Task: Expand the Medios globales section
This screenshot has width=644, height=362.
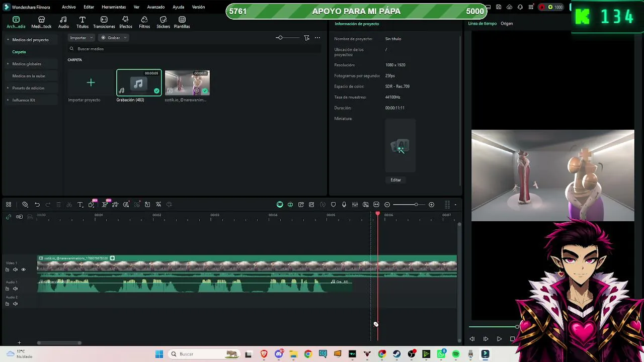Action: pos(8,64)
